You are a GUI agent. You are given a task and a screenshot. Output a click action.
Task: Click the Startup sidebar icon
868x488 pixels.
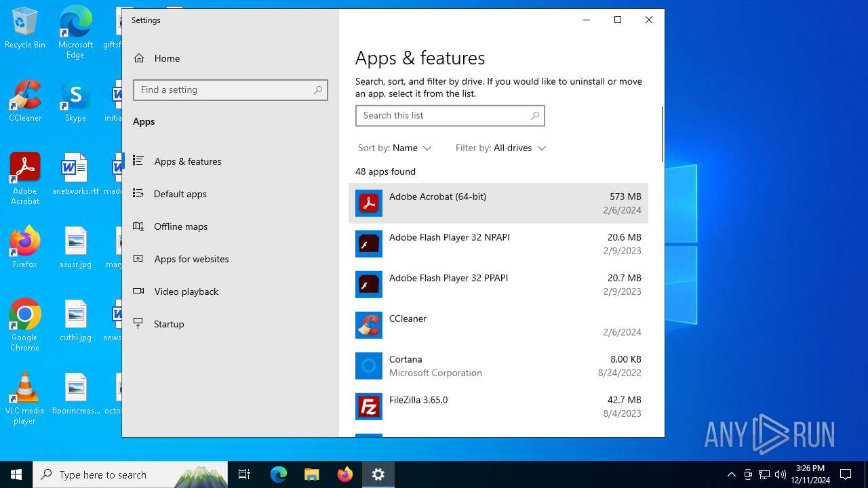138,324
